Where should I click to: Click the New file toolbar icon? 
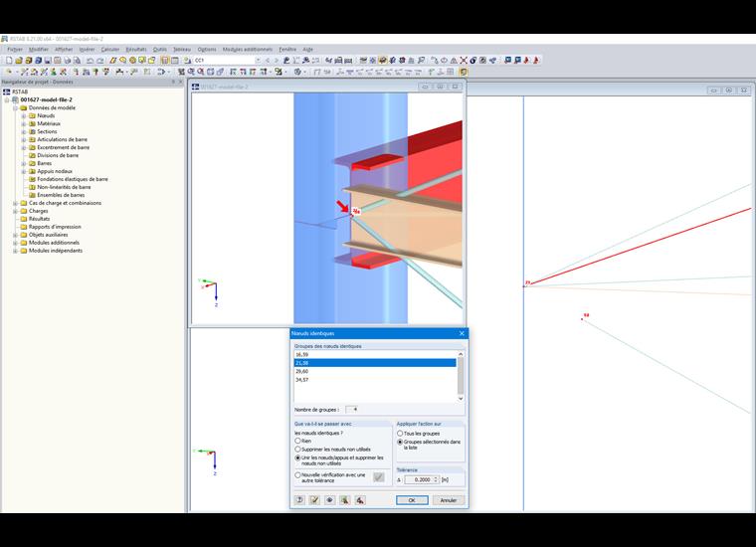[9, 61]
